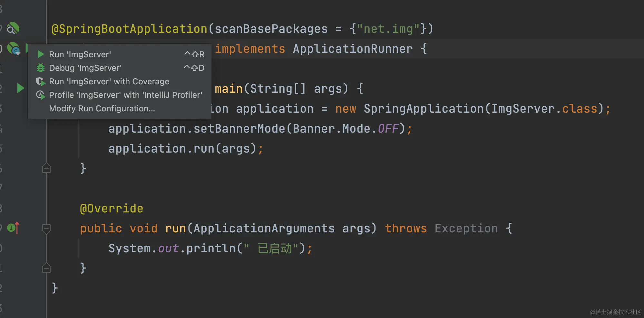Image resolution: width=644 pixels, height=318 pixels.
Task: Click the ApplicationRunner interface name
Action: point(353,49)
